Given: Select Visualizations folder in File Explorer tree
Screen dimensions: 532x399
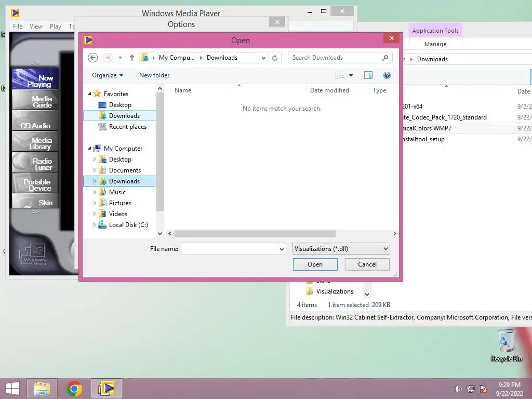Looking at the screenshot, I should pyautogui.click(x=330, y=291).
